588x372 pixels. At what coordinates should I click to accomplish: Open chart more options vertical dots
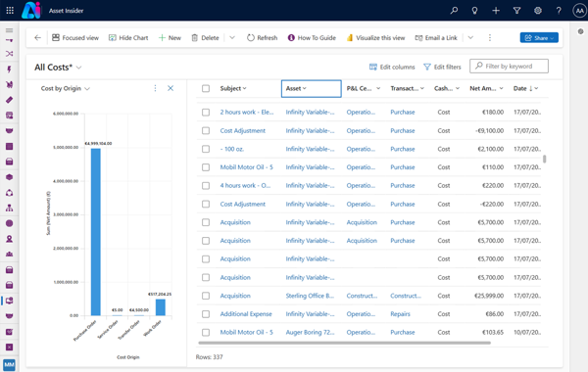[x=155, y=88]
